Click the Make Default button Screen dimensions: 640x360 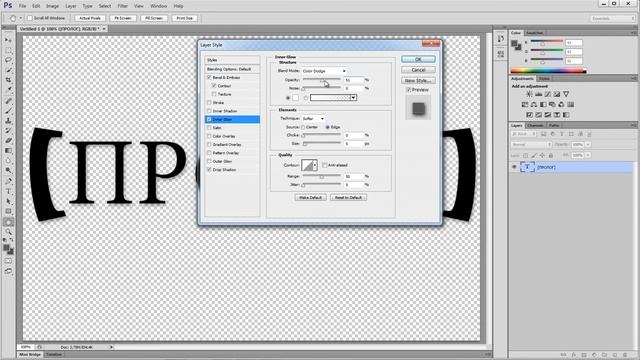click(x=310, y=198)
